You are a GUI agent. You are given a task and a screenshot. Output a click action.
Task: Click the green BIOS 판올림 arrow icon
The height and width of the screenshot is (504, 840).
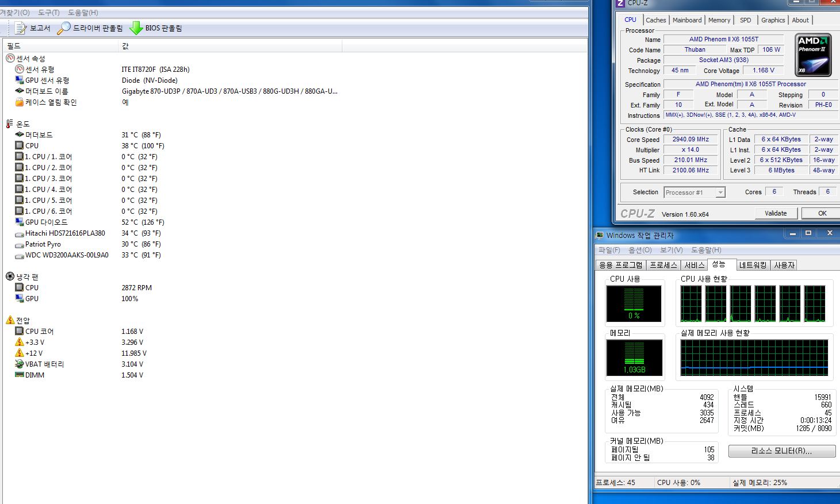136,28
